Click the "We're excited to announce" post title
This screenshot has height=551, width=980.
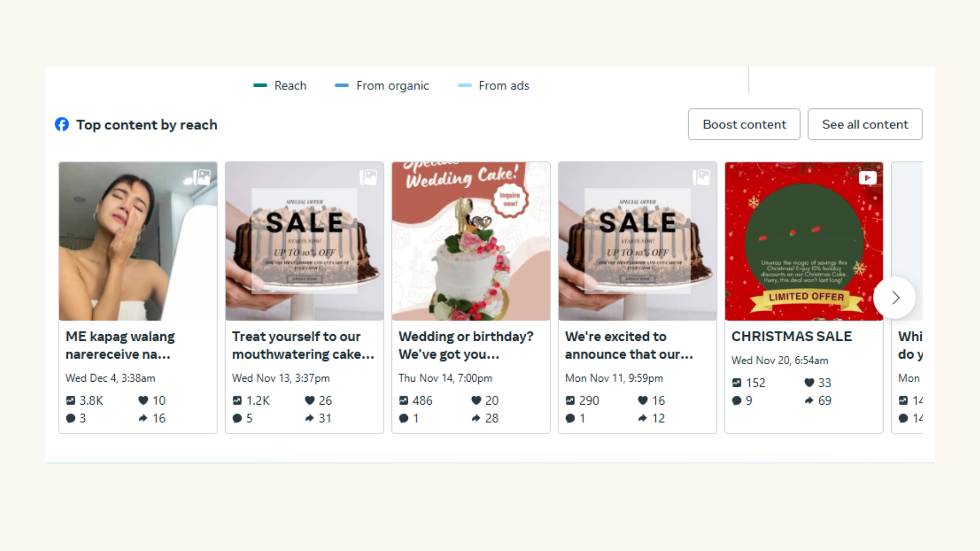tap(628, 345)
